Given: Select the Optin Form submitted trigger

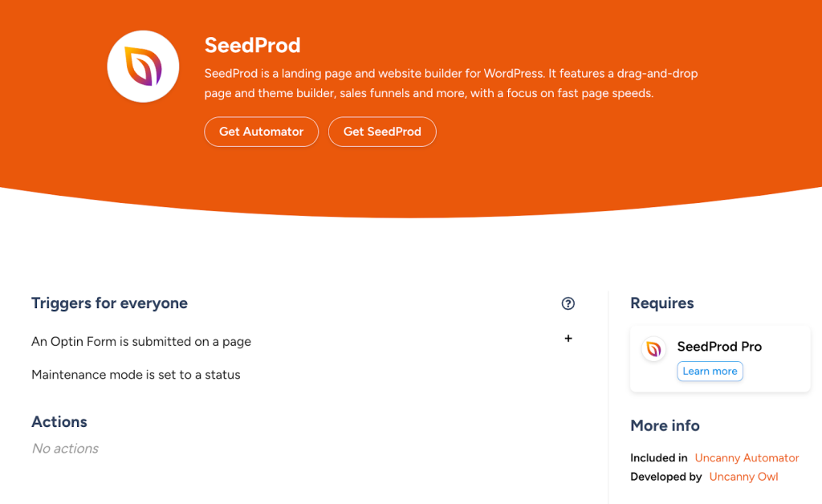Looking at the screenshot, I should pyautogui.click(x=140, y=341).
